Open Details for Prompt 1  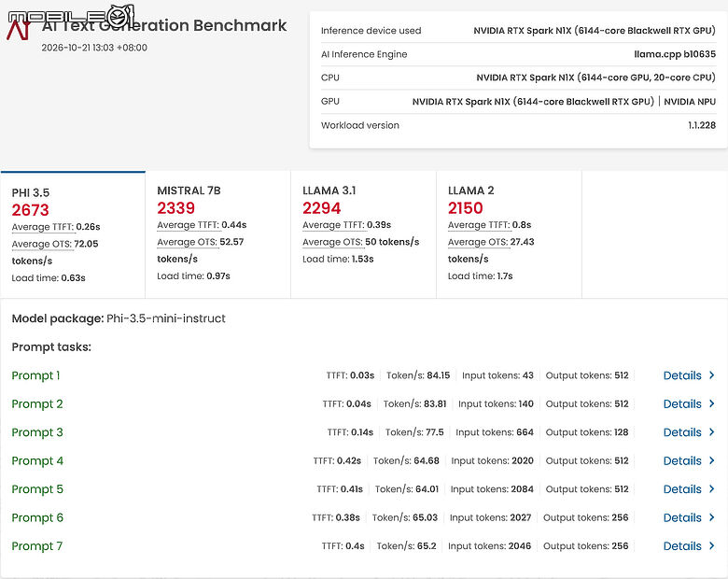pos(682,375)
